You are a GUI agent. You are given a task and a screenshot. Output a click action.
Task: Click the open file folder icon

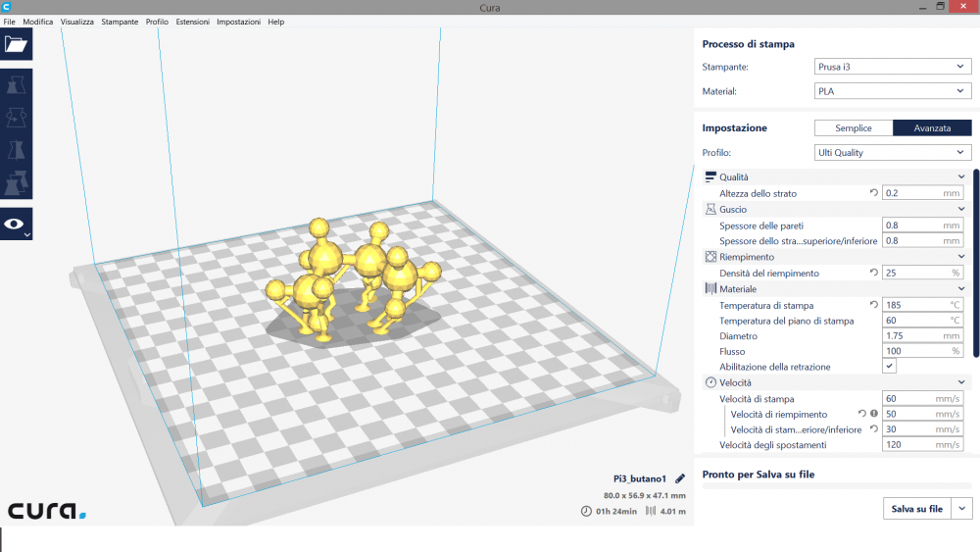(16, 44)
